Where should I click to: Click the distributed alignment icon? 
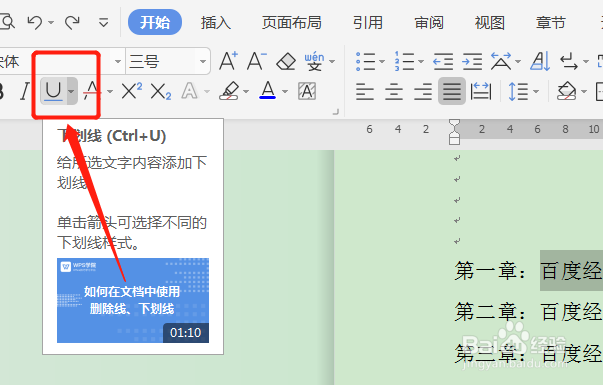point(481,91)
